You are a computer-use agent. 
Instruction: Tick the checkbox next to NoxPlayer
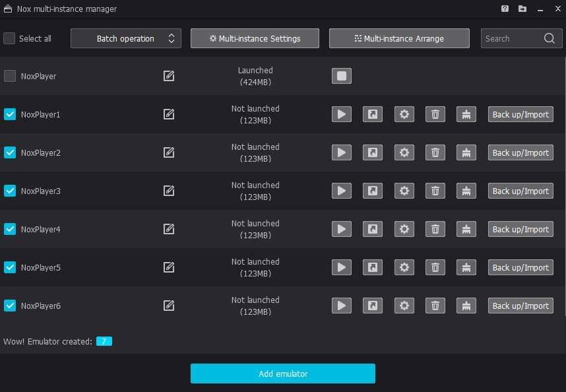click(x=10, y=76)
